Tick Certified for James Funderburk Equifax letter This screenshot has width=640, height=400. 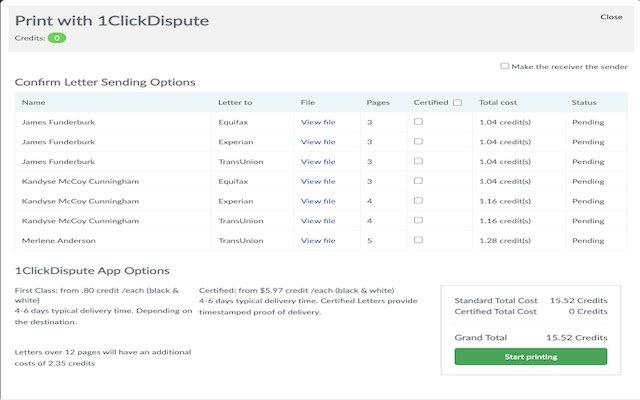[x=418, y=122]
